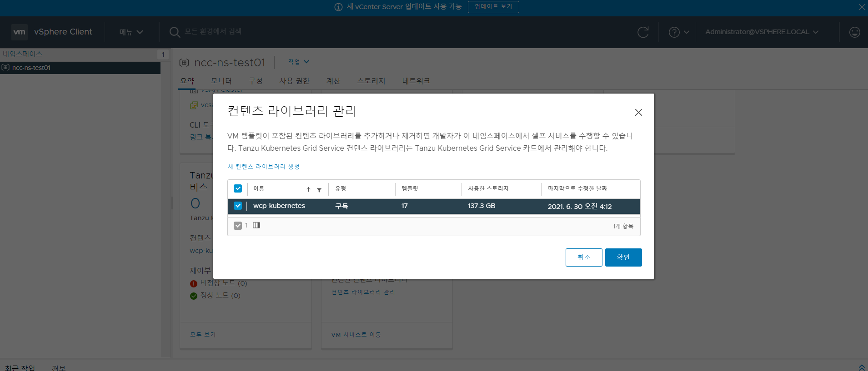Click the update notification info icon
Viewport: 868px width, 371px height.
pyautogui.click(x=338, y=7)
